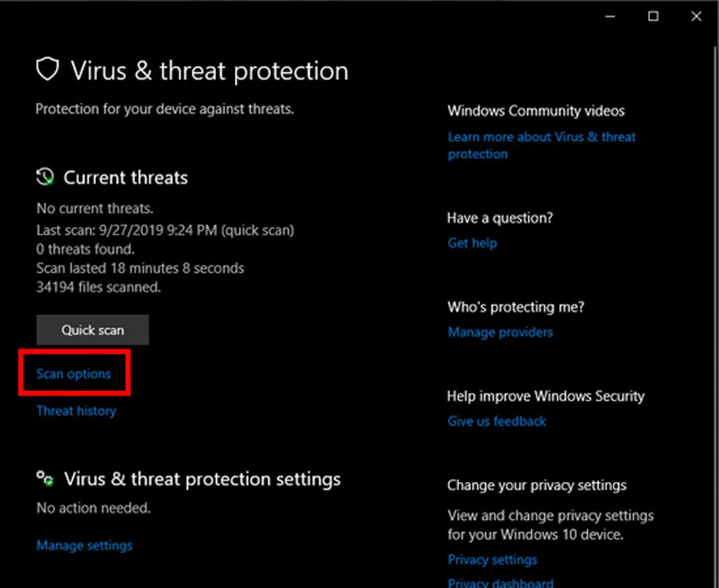719x588 pixels.
Task: Open the Privacy dashboard link
Action: (x=501, y=582)
